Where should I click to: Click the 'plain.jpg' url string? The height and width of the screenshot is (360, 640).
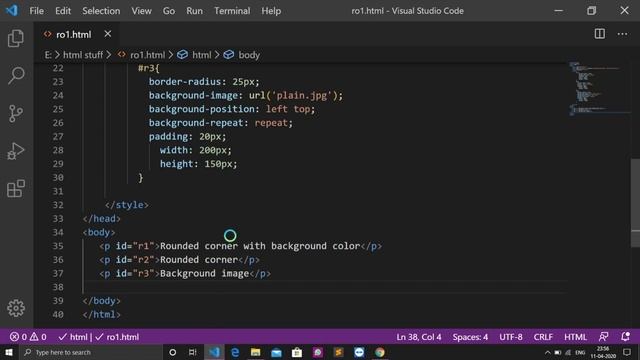point(302,95)
